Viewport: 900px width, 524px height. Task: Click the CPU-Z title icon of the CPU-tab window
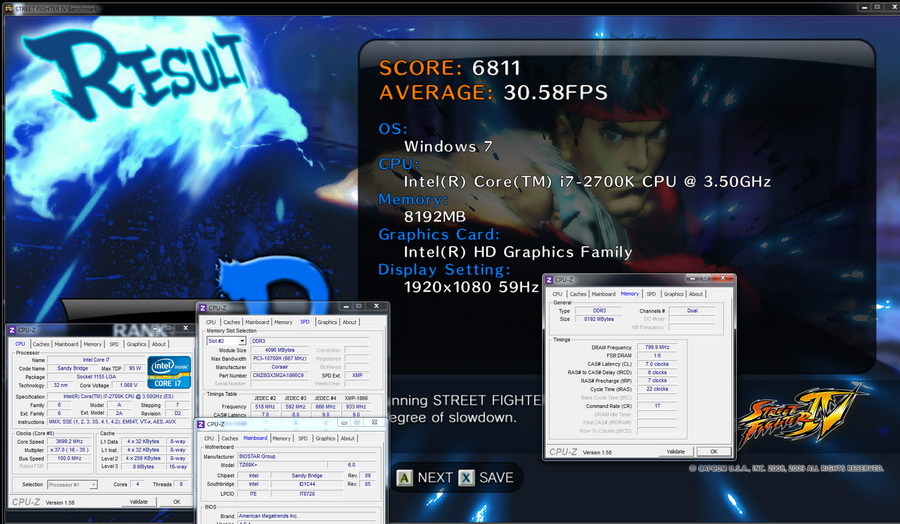coord(12,330)
